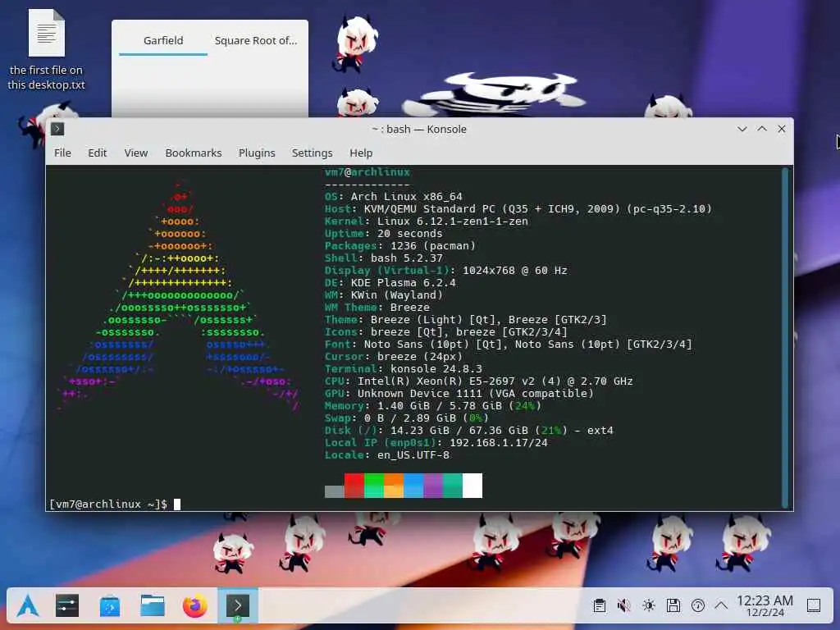Switch to the Garfield tab
840x630 pixels.
(163, 41)
